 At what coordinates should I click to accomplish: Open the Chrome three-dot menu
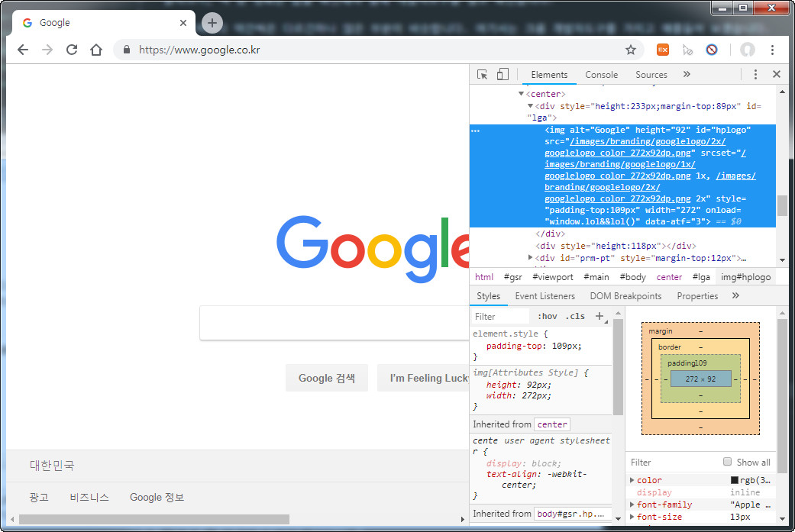pyautogui.click(x=772, y=50)
